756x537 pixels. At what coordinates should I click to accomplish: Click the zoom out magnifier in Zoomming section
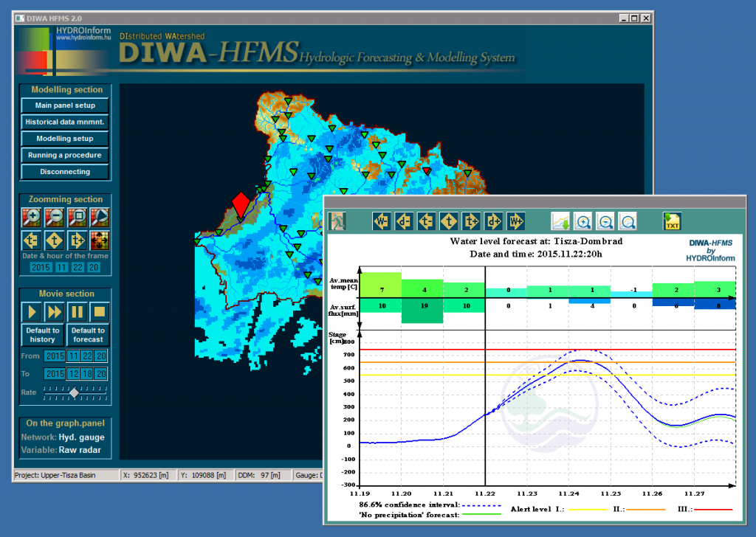click(x=54, y=218)
